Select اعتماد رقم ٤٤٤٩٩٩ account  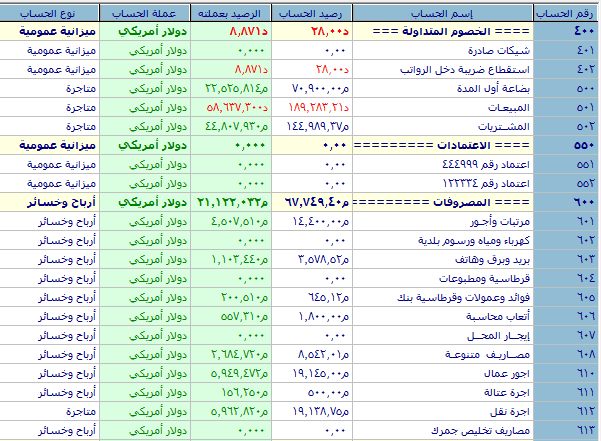point(443,164)
